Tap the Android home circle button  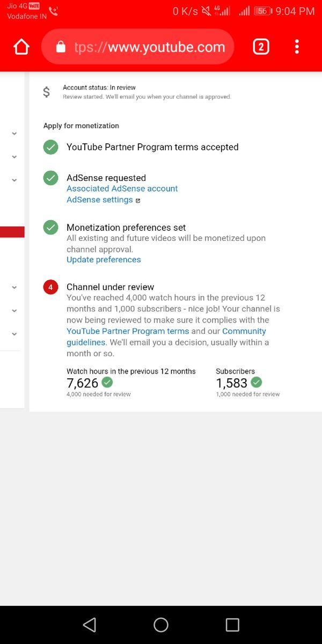click(x=161, y=625)
